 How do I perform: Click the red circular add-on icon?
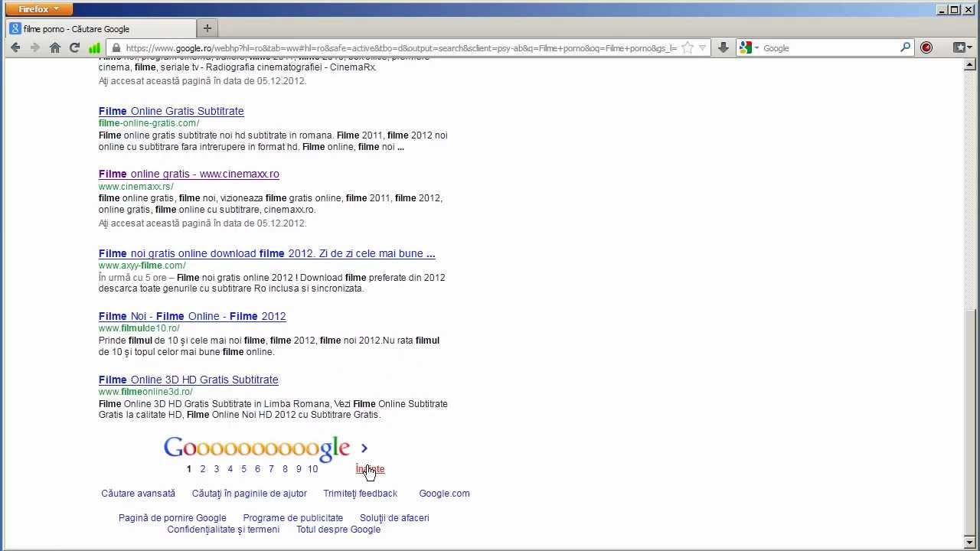[x=926, y=47]
